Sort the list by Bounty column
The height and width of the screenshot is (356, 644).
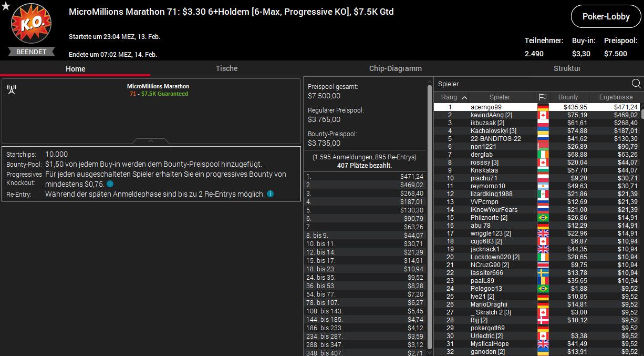click(568, 97)
